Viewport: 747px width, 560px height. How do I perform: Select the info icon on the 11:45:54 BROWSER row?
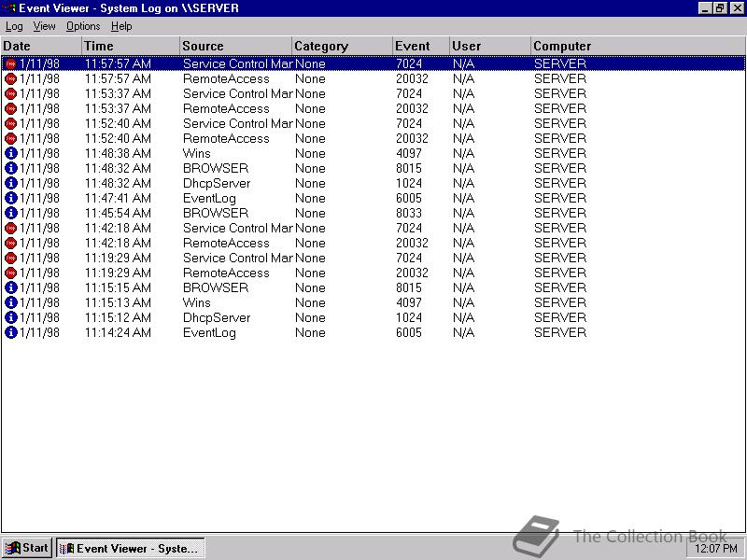pyautogui.click(x=10, y=213)
